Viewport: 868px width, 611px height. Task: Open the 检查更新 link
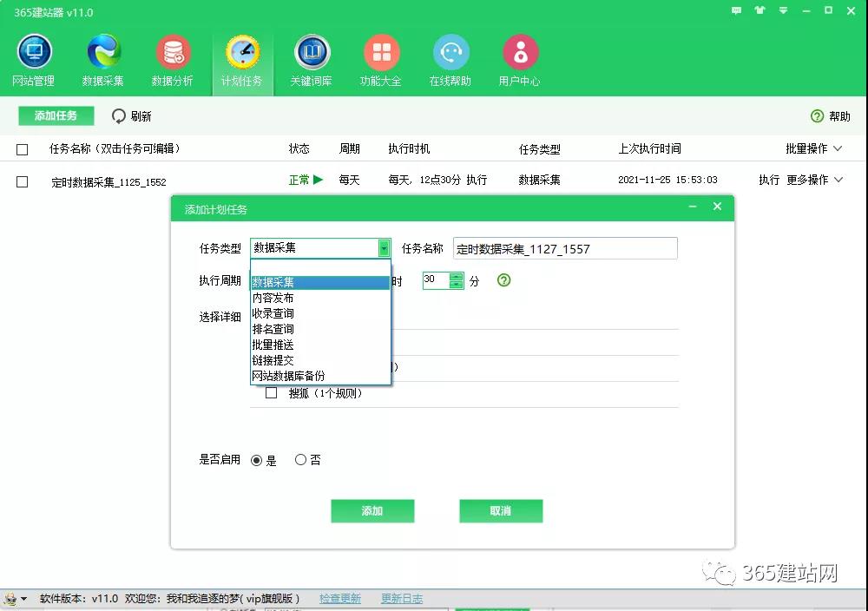(x=340, y=598)
